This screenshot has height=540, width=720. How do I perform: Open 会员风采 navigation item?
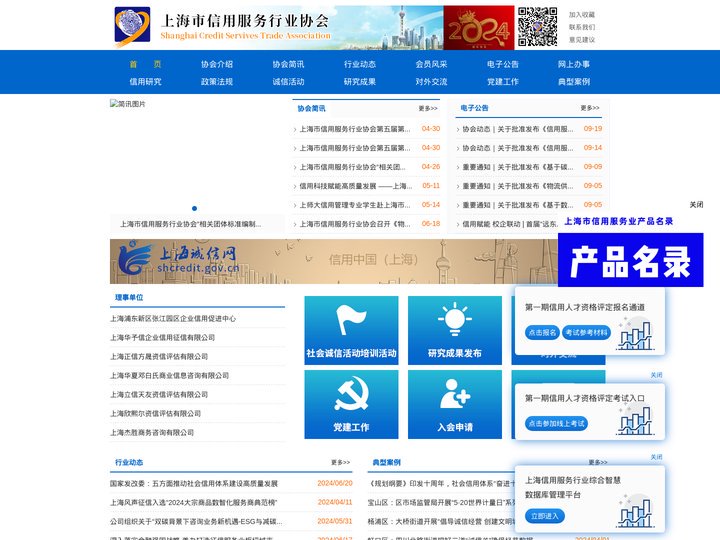pos(431,64)
